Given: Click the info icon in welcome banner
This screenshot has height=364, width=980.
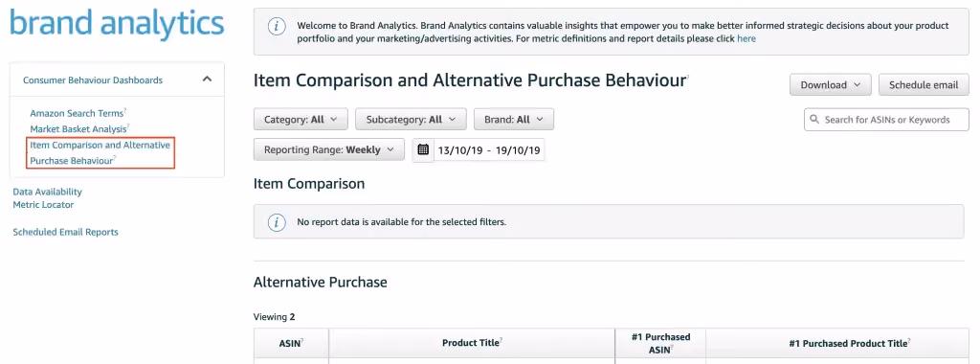Looking at the screenshot, I should 277,27.
